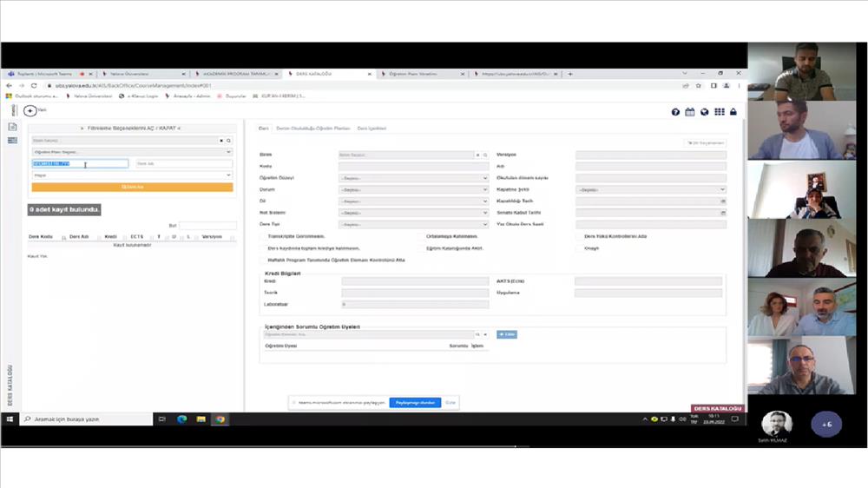Image resolution: width=868 pixels, height=488 pixels.
Task: Toggle Ders Yükü Kontrollerini Atla checkbox
Action: click(579, 236)
